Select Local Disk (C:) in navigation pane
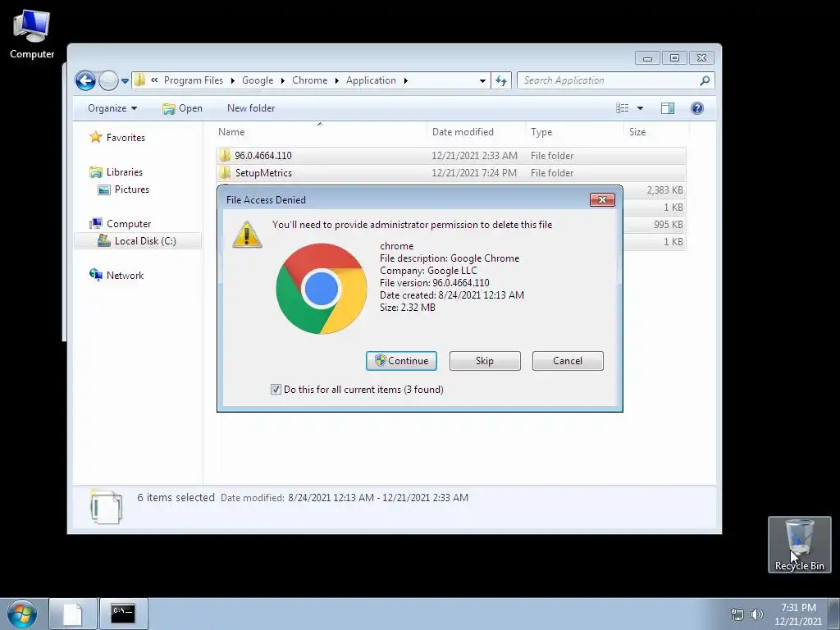 point(137,241)
